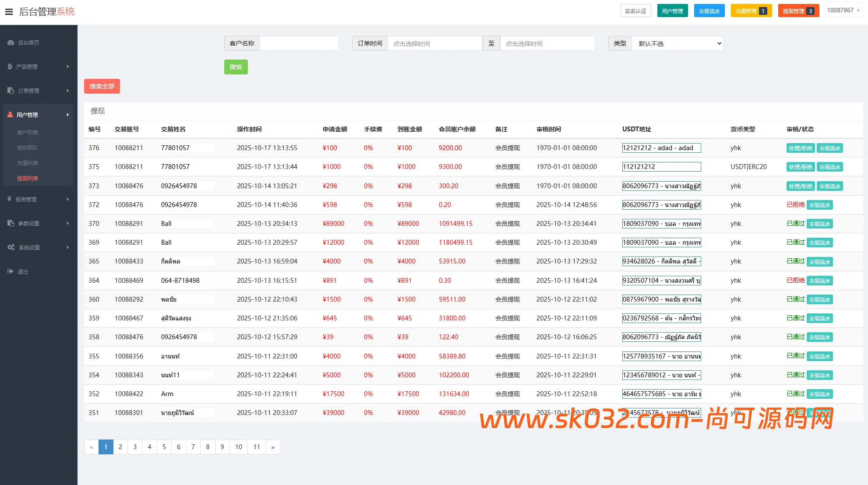This screenshot has width=868, height=485.
Task: Click the 客户名称 input field
Action: click(300, 43)
